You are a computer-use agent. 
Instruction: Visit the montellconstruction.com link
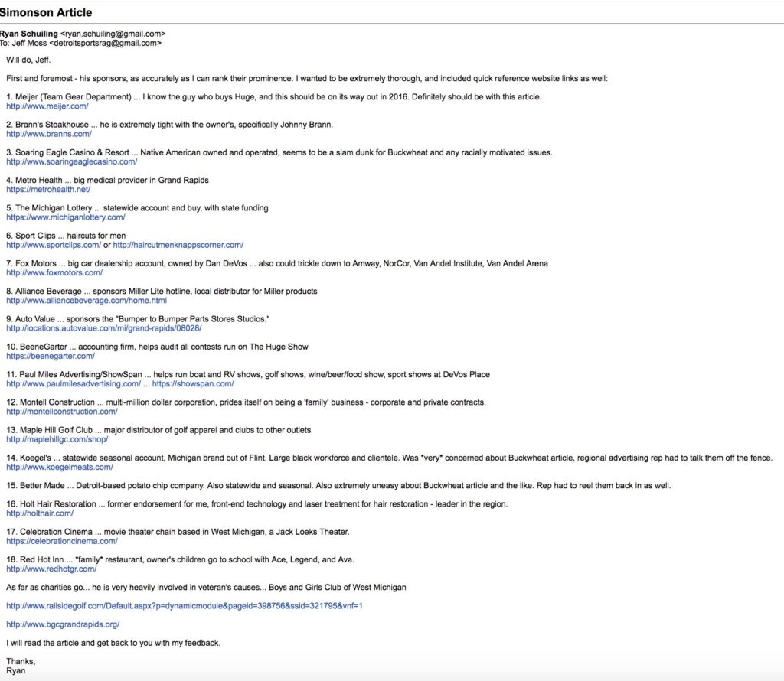(62, 412)
